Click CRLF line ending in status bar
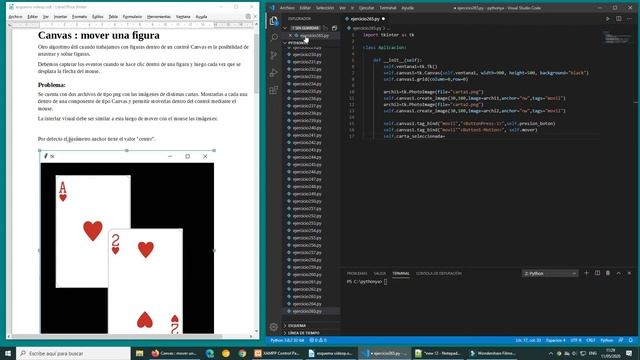 [591, 340]
